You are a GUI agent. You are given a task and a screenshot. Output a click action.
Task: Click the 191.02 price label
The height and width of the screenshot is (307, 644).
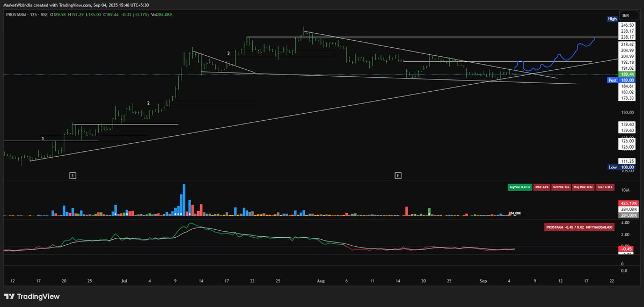click(627, 69)
